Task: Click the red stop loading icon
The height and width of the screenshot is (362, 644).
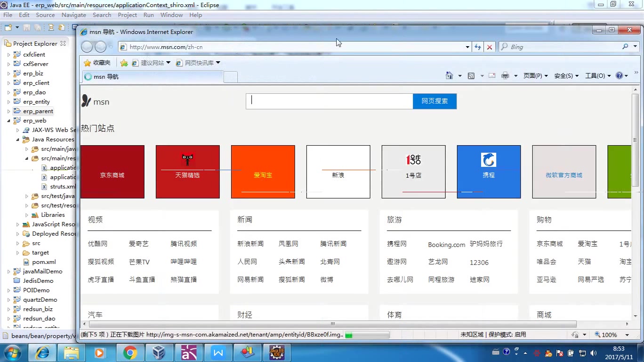Action: coord(490,47)
